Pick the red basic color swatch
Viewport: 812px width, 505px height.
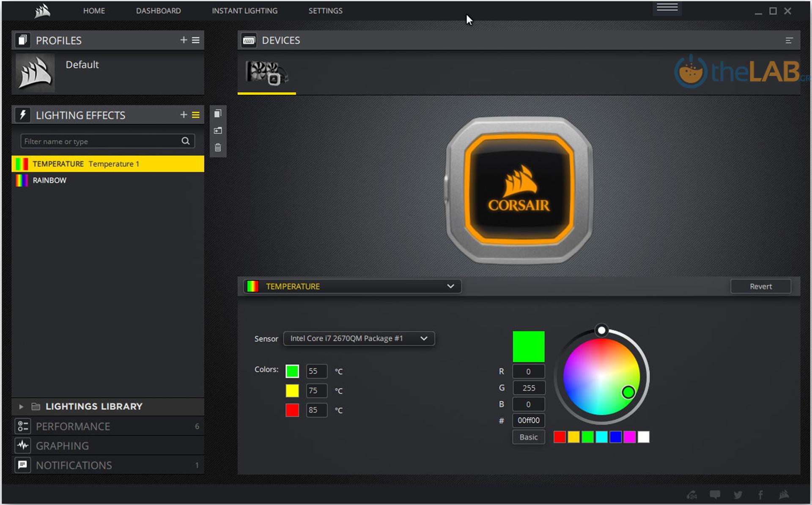pyautogui.click(x=560, y=437)
